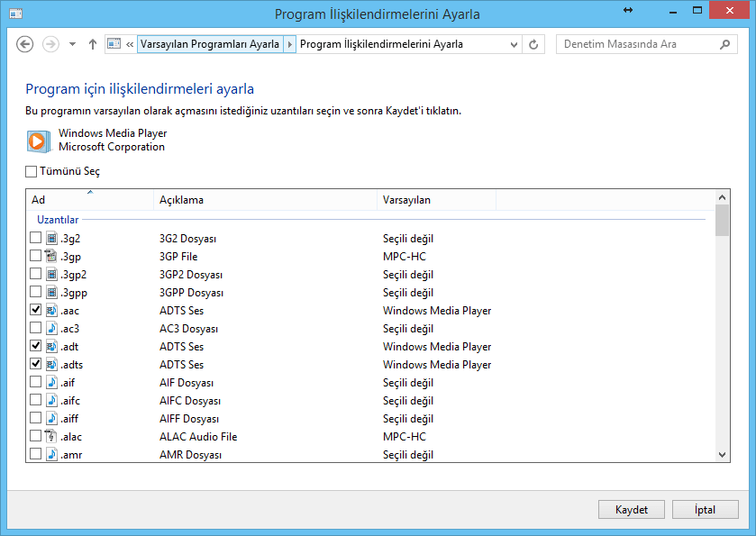
Task: Check the .aifc extension checkbox
Action: click(x=36, y=400)
